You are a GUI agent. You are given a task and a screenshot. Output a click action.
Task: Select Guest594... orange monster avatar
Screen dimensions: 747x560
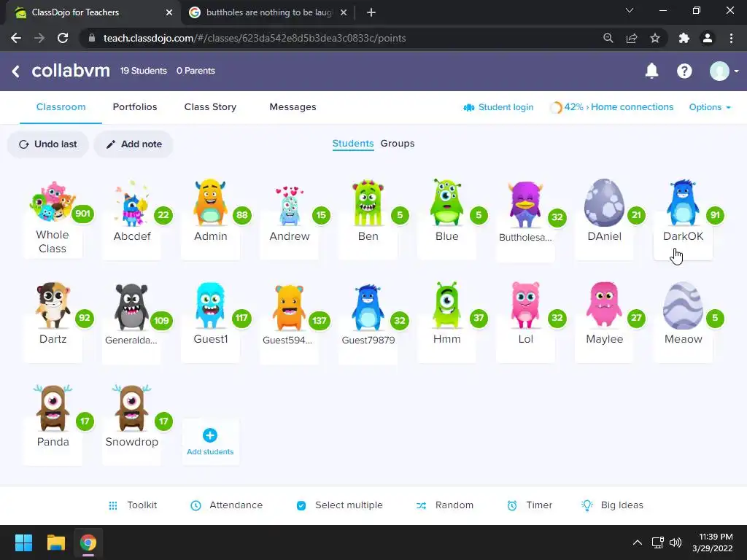coord(289,307)
